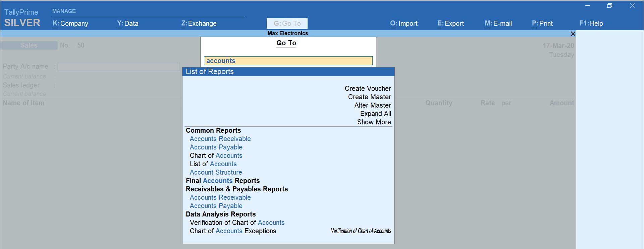Click the Rate column header
Screen dimensions: 644x249
tap(488, 103)
